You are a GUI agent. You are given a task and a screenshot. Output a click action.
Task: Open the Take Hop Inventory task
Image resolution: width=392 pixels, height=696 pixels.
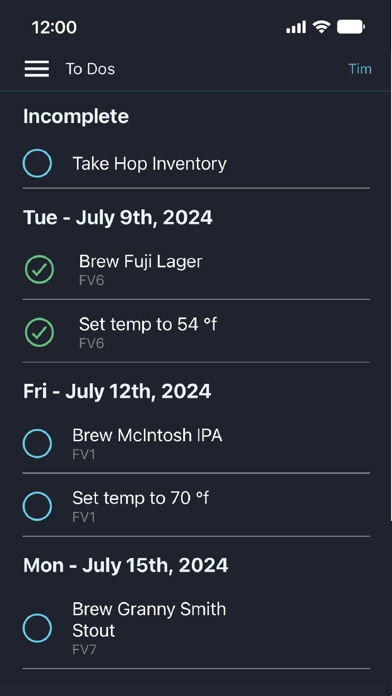coord(150,164)
